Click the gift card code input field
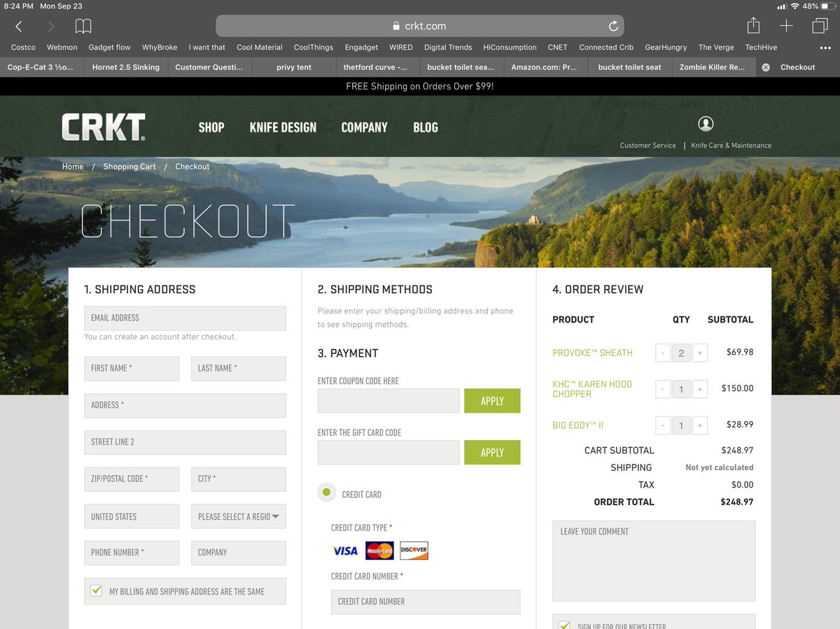The height and width of the screenshot is (629, 840). [388, 453]
